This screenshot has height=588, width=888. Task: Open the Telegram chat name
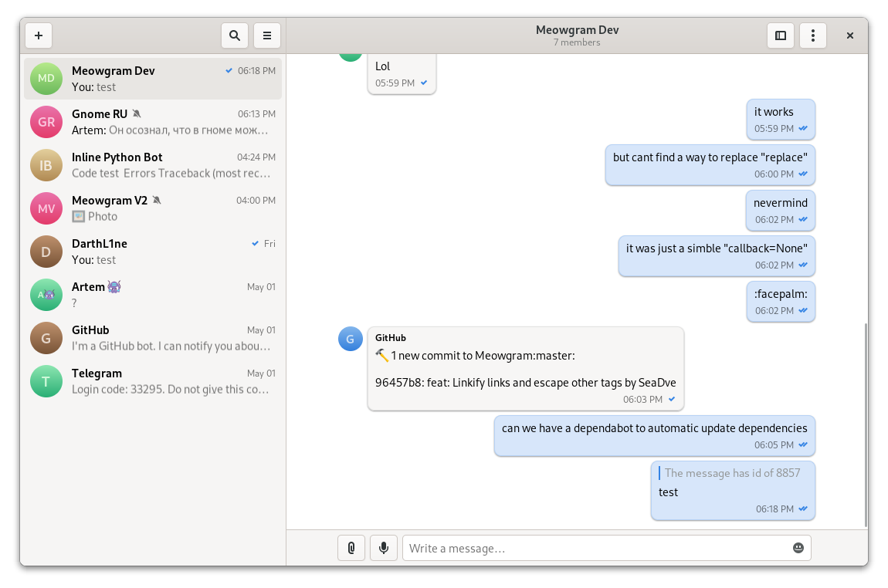coord(97,373)
